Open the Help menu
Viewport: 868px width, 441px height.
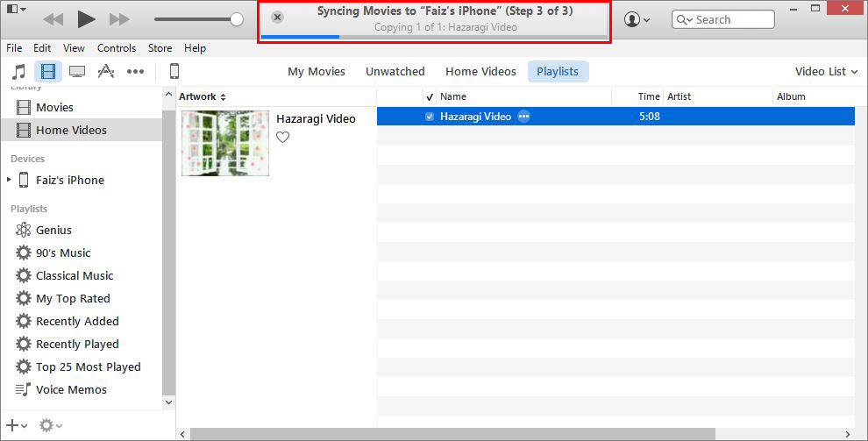coord(195,48)
